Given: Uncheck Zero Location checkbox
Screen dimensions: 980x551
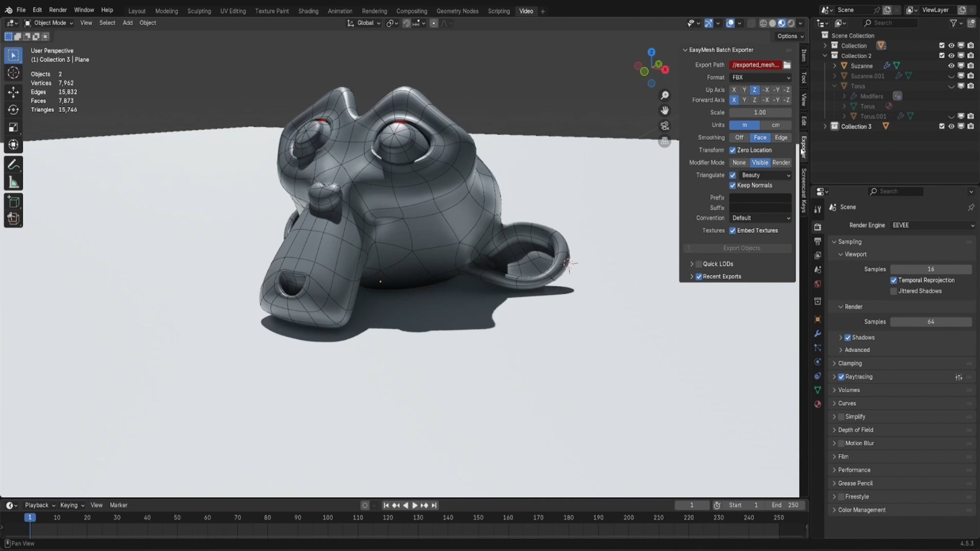Looking at the screenshot, I should point(732,150).
